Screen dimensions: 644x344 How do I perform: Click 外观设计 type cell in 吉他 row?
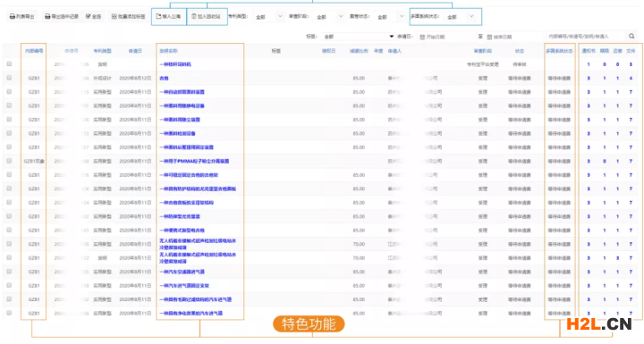pyautogui.click(x=102, y=78)
